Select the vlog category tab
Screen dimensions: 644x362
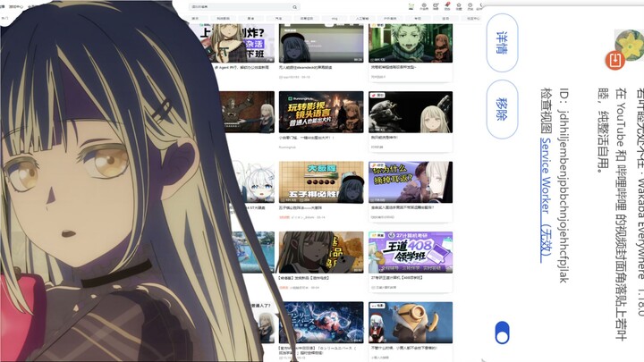tap(335, 19)
